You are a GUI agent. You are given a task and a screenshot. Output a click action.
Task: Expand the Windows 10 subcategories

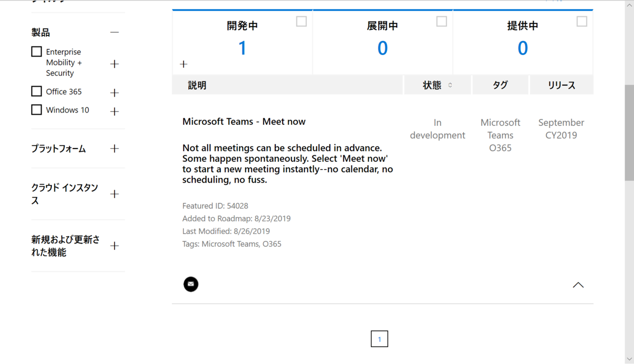(x=114, y=111)
